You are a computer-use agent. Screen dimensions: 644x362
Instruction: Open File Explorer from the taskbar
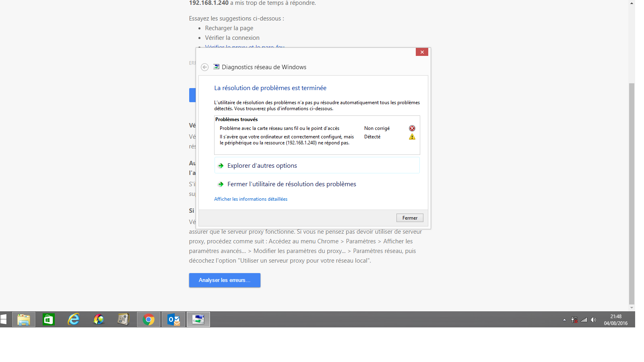24,319
